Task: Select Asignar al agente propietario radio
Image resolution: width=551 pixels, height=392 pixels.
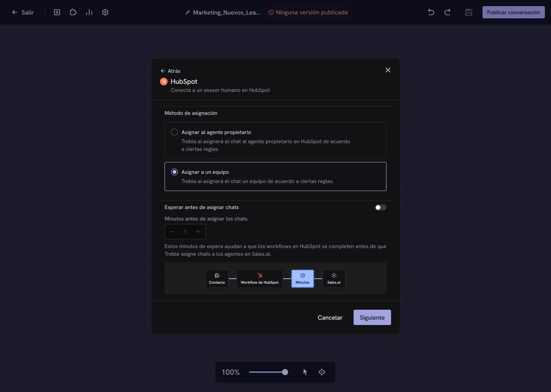Action: (174, 132)
